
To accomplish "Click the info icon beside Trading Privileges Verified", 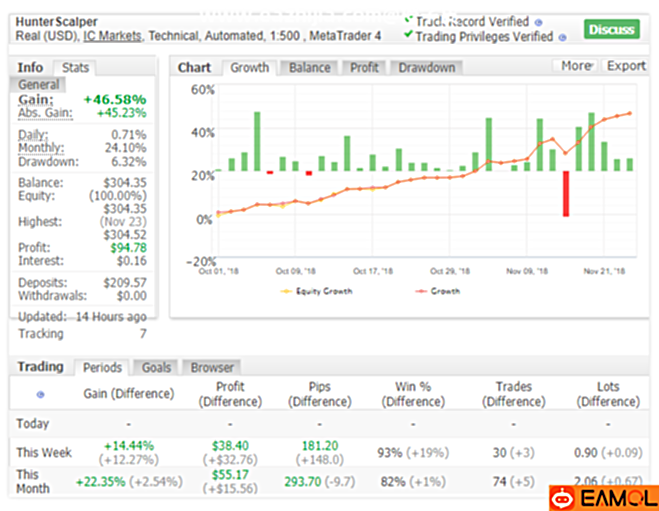I will [x=563, y=37].
